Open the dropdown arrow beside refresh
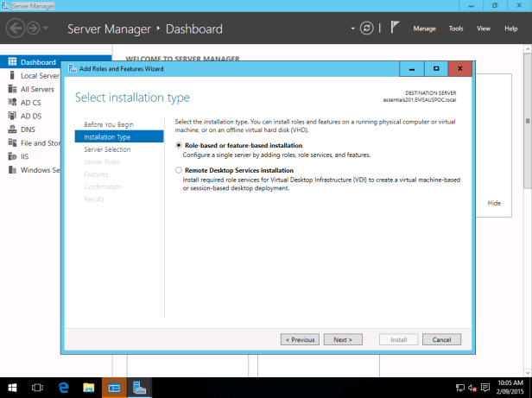Viewport: 532px width, 398px height. (353, 28)
